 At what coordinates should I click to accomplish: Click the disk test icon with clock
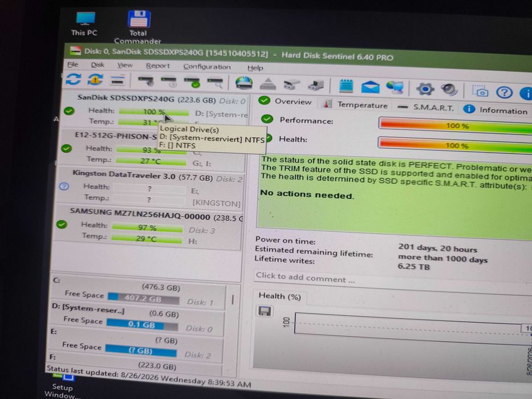pos(169,82)
